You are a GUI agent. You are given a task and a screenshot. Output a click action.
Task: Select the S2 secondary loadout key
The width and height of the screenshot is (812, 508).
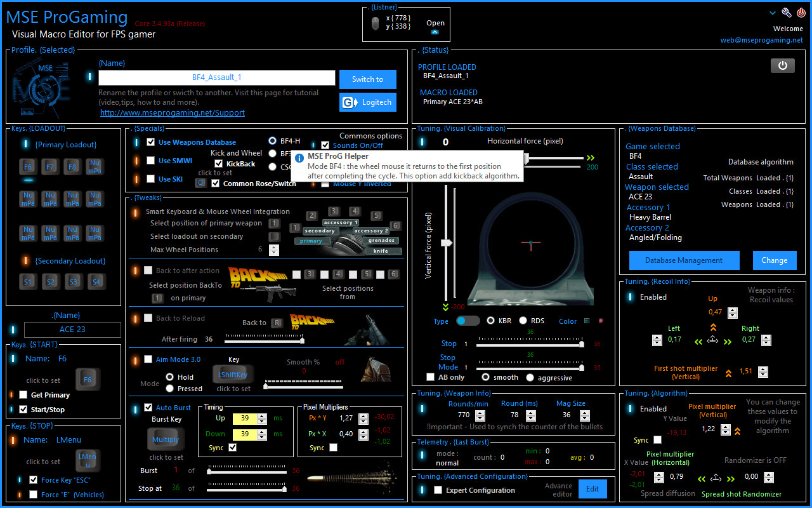(x=51, y=281)
